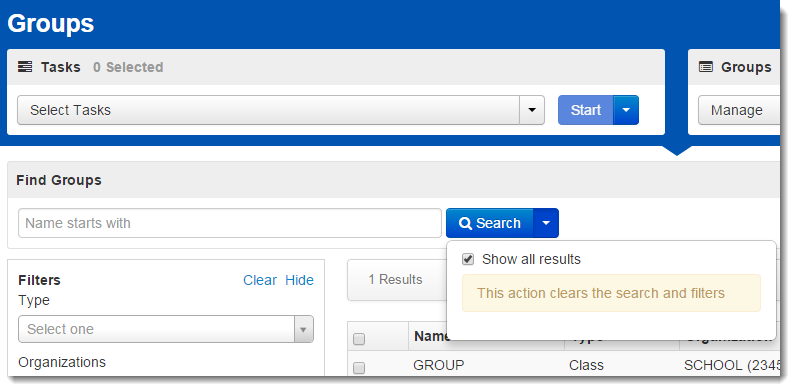
Task: Click the Name column header
Action: pos(431,336)
